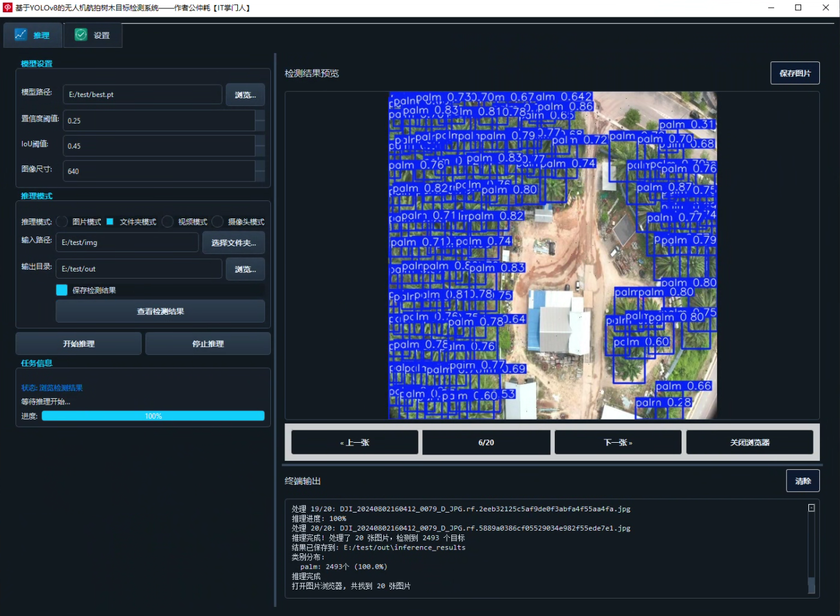Click the inference icon on the 推理 tab
840x616 pixels.
coord(21,36)
